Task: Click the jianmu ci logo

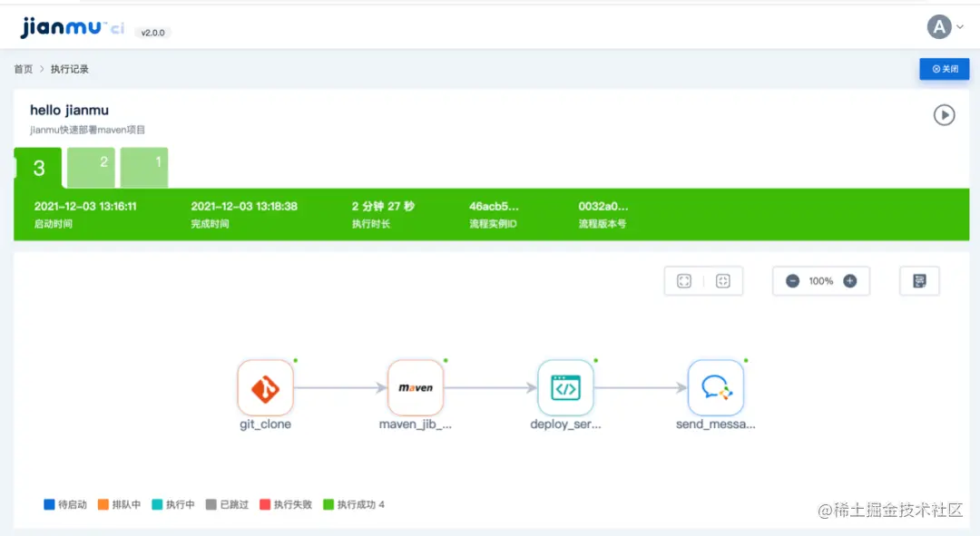Action: tap(72, 27)
